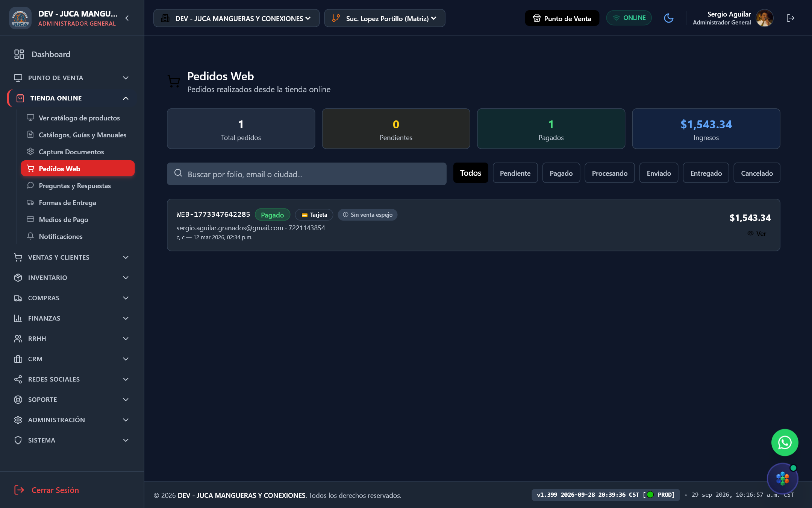Click the logout arrow icon in header

pos(790,18)
